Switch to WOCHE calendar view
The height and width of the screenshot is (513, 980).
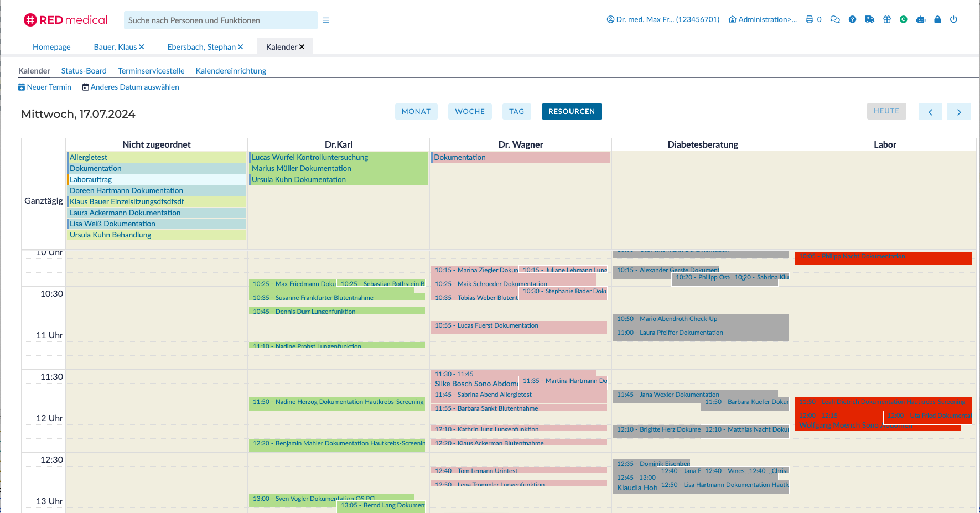coord(470,111)
